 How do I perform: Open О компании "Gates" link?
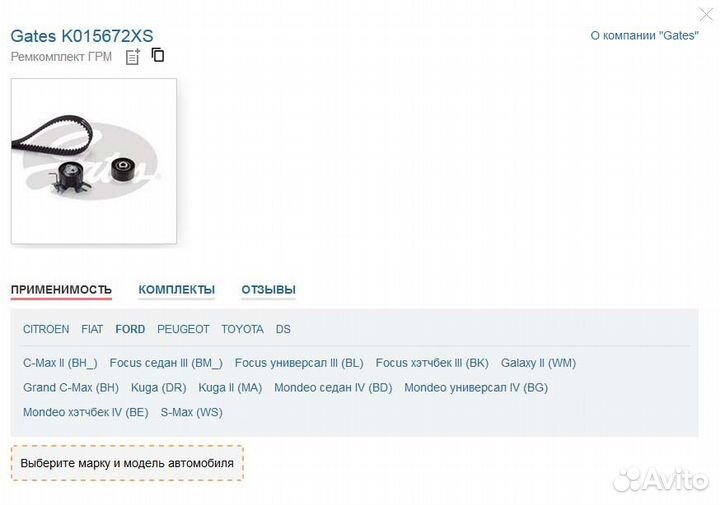[x=645, y=35]
